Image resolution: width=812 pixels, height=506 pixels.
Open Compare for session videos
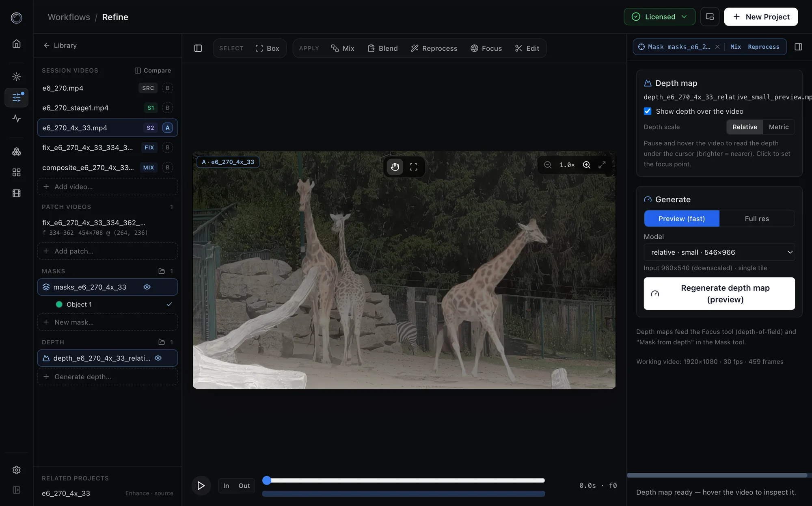[x=153, y=71]
